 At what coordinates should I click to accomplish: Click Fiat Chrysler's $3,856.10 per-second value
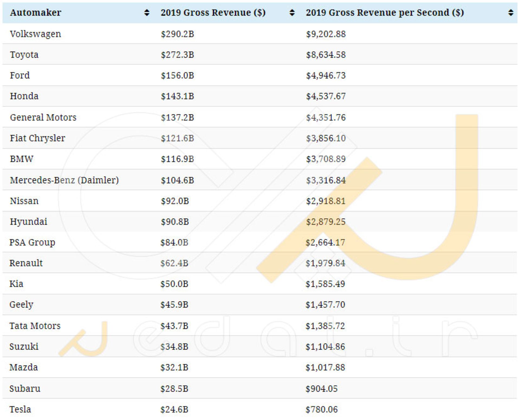326,138
